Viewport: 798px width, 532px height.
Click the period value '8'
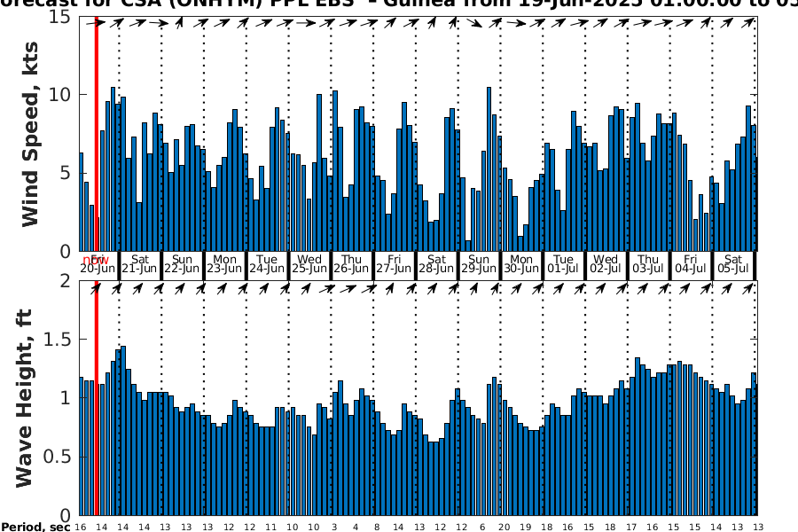(377, 527)
